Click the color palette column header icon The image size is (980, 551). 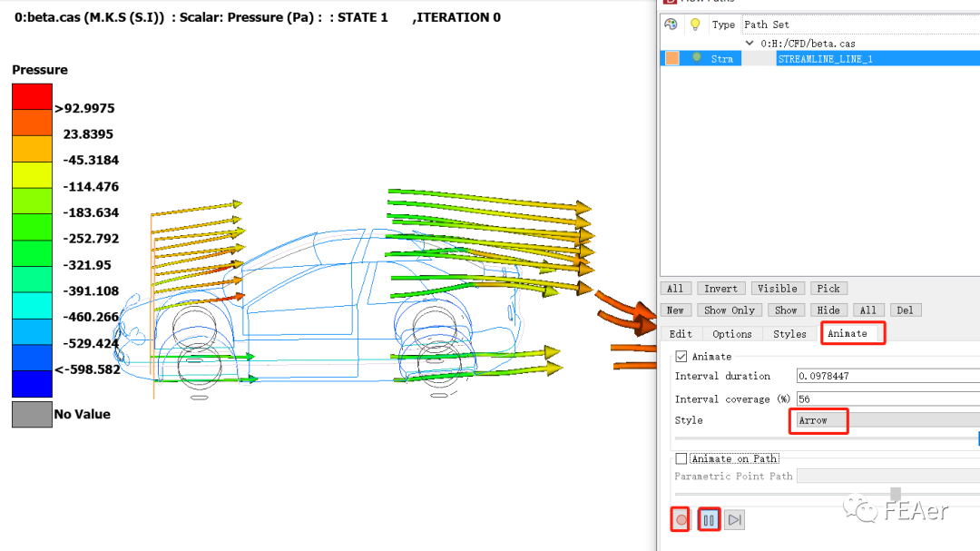tap(671, 25)
